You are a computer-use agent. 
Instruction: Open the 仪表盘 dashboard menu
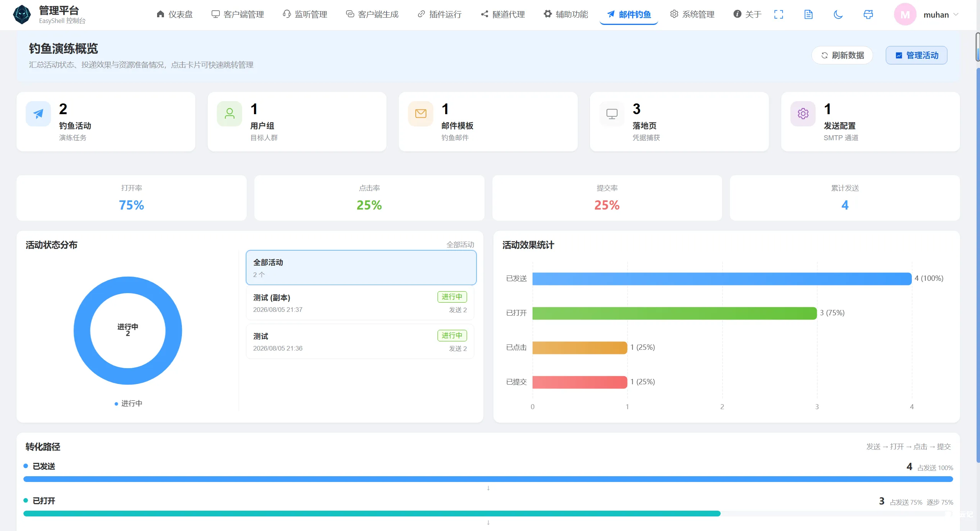tap(175, 15)
